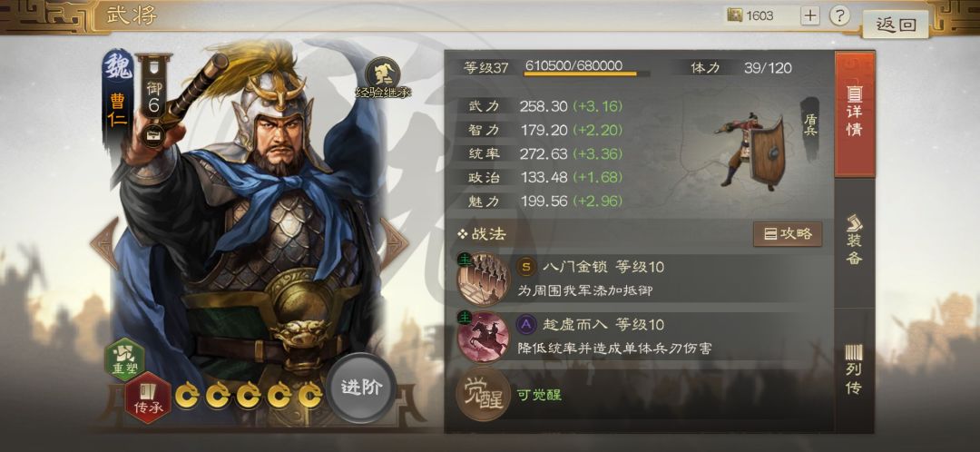Open the question mark help icon
The width and height of the screenshot is (980, 452).
[840, 15]
